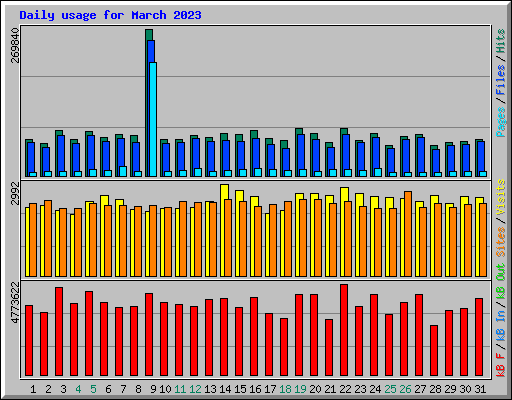Viewport: 512px width, 400px height.
Task: Click x-axis day label 1
Action: [x=33, y=389]
